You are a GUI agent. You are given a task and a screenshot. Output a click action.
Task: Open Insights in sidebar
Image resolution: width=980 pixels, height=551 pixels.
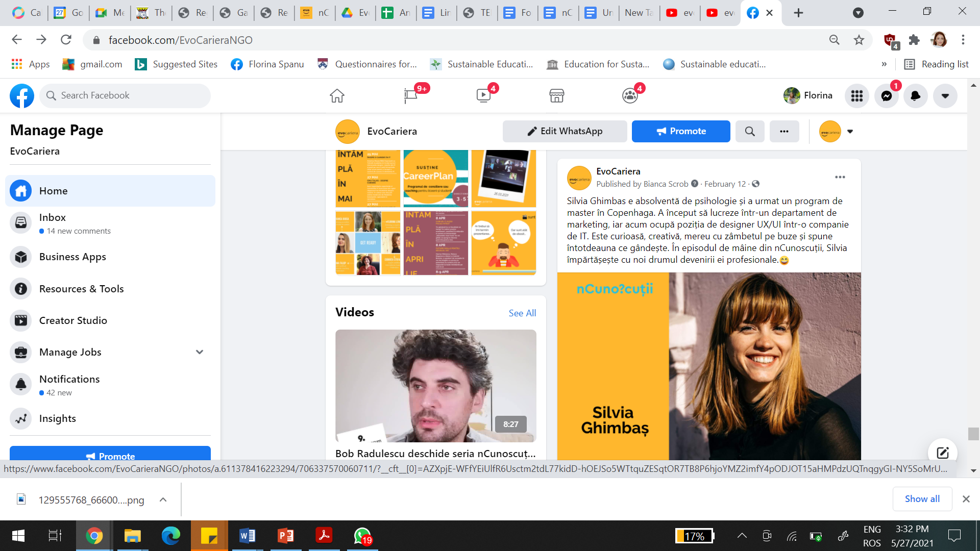pos(110,418)
